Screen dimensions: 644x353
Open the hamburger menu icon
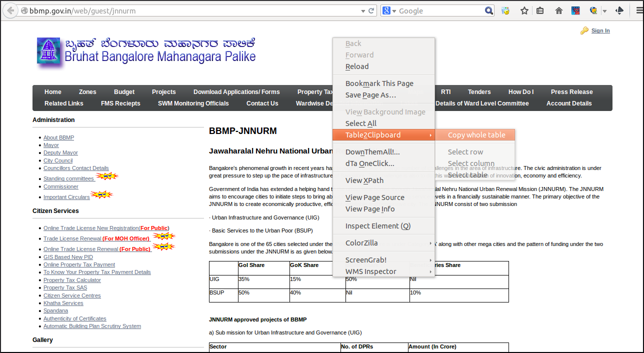[638, 10]
